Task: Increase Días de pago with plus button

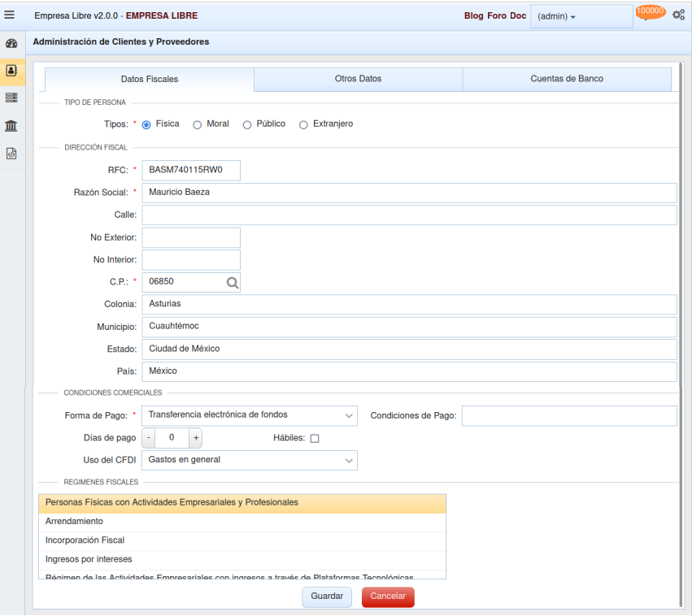Action: pyautogui.click(x=196, y=438)
